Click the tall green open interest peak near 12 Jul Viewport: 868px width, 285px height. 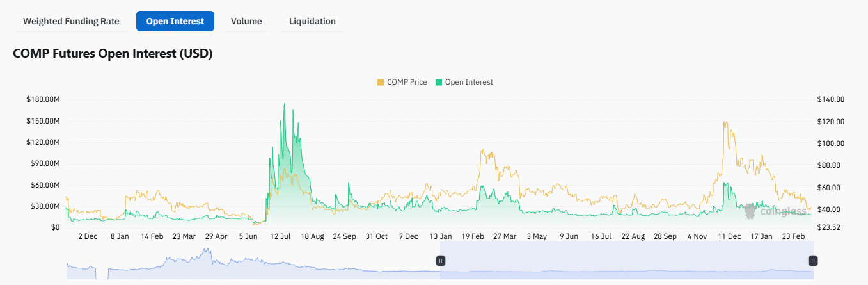tap(284, 106)
